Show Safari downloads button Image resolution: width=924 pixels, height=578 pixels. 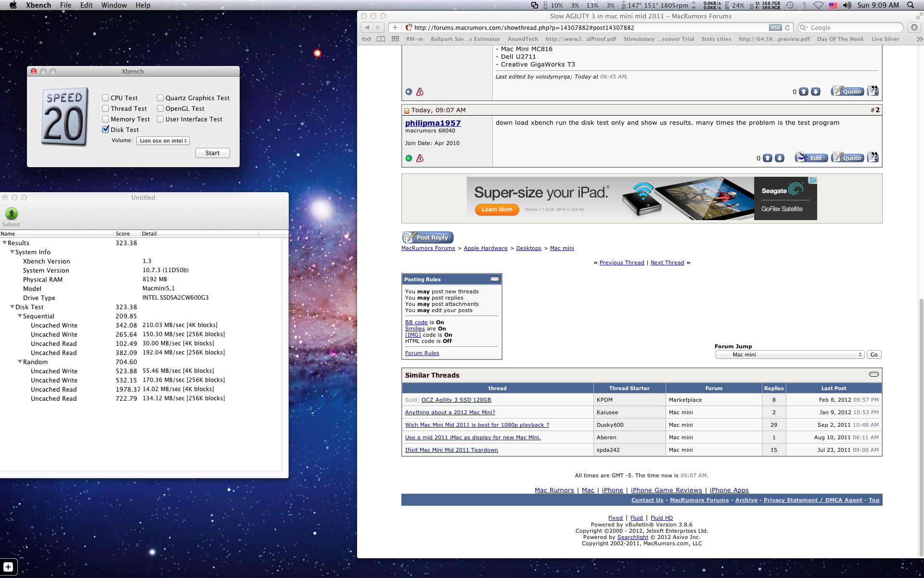pos(914,27)
